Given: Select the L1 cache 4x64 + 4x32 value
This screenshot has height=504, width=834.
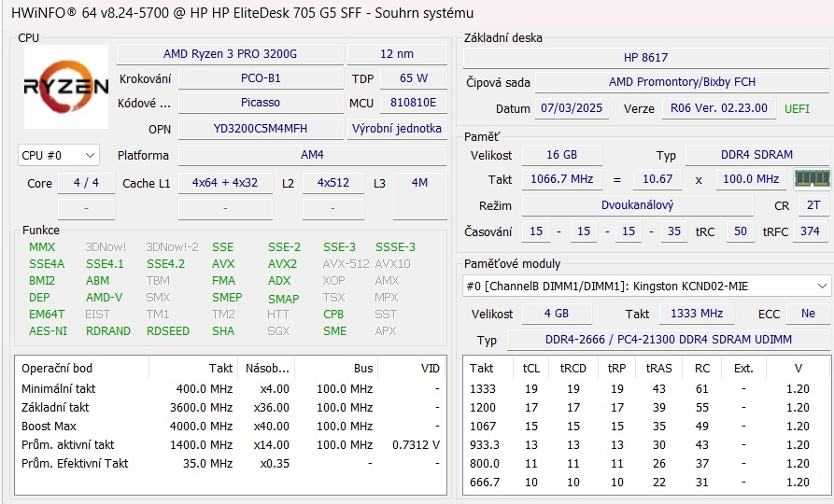Looking at the screenshot, I should (x=225, y=183).
